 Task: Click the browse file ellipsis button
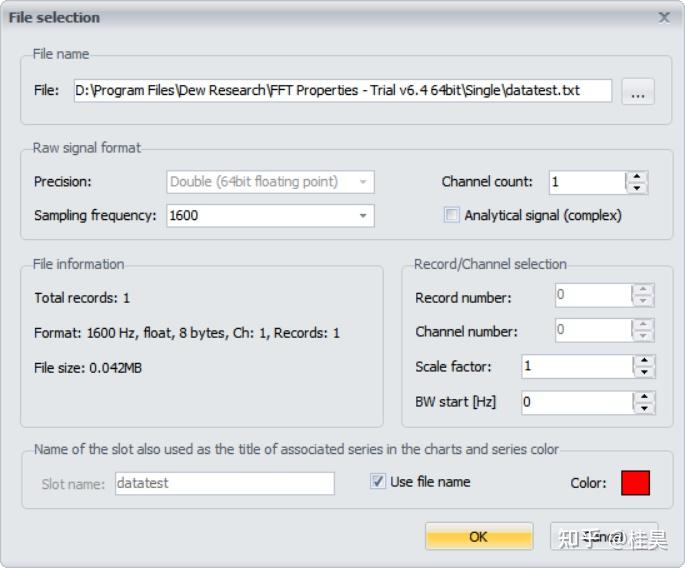[x=638, y=92]
